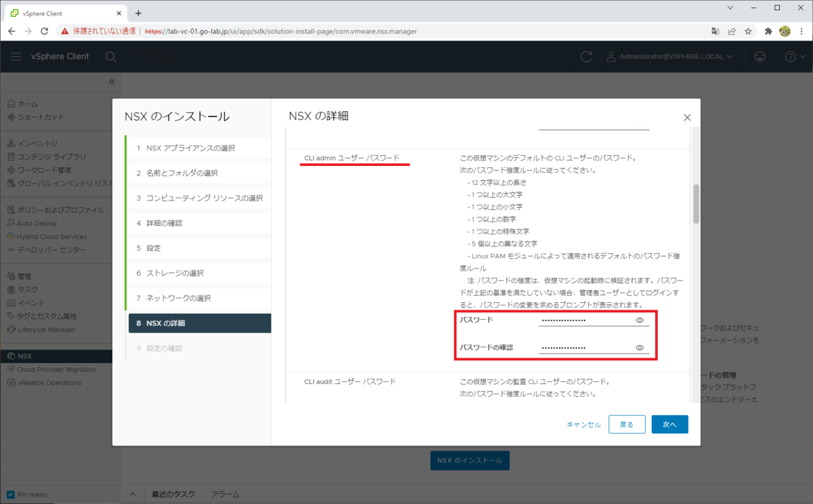Image resolution: width=813 pixels, height=504 pixels.
Task: Open Hybrid Cloud Services in sidebar
Action: coord(47,236)
